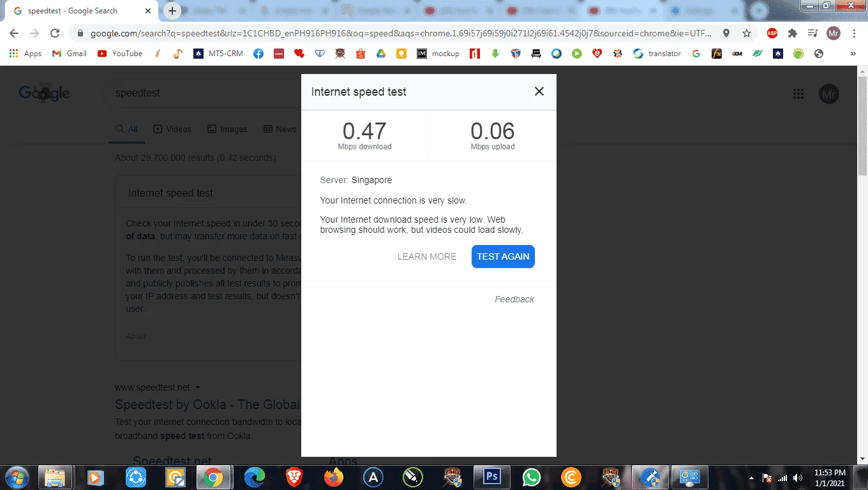Go back to the previous page
Screen dimensions: 868x490
click(x=14, y=33)
